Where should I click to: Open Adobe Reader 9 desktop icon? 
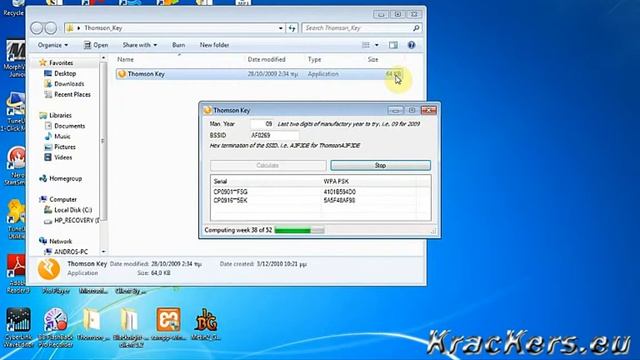(17, 273)
